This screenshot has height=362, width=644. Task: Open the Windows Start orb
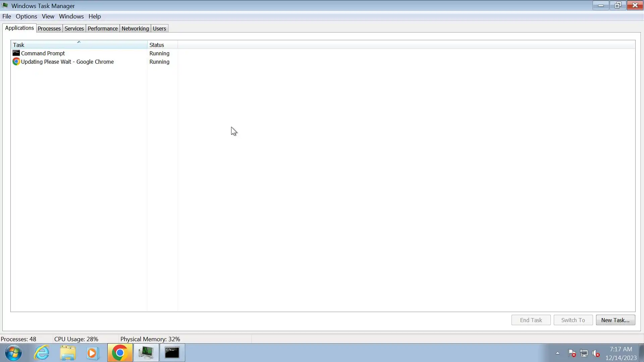(x=13, y=353)
